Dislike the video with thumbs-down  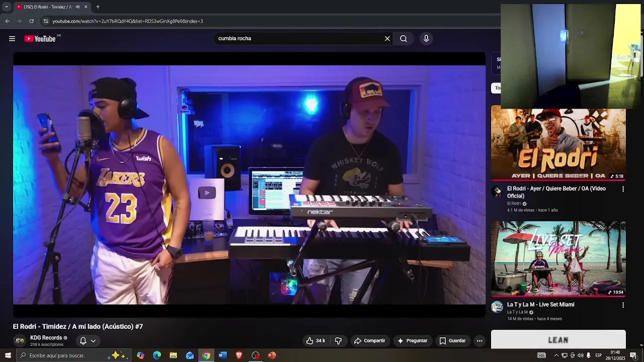click(338, 341)
